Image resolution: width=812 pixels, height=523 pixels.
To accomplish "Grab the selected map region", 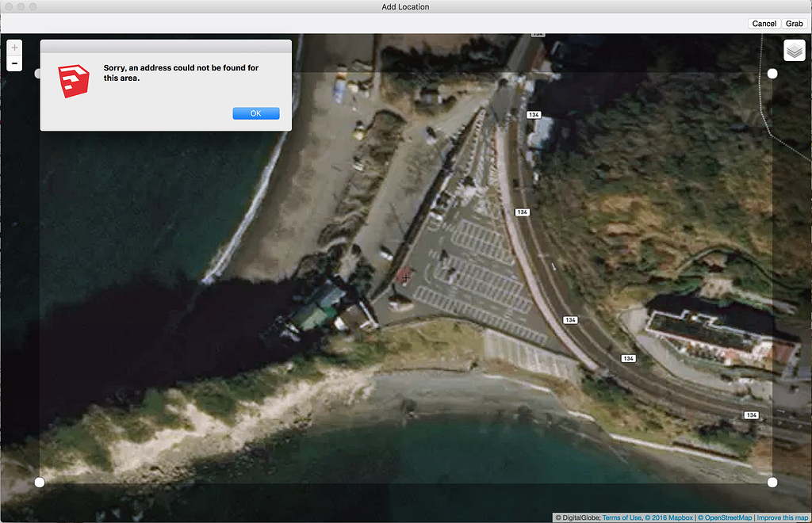I will click(x=794, y=23).
